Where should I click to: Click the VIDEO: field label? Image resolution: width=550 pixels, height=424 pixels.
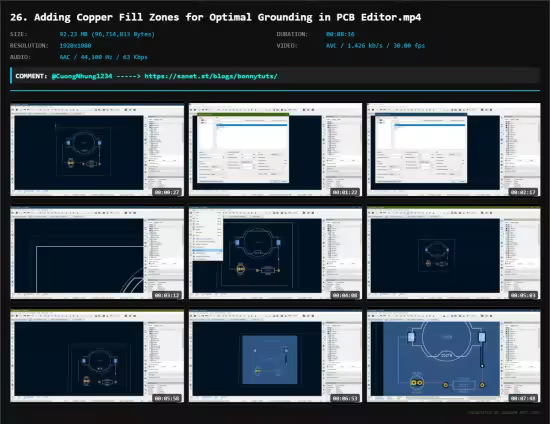click(287, 46)
